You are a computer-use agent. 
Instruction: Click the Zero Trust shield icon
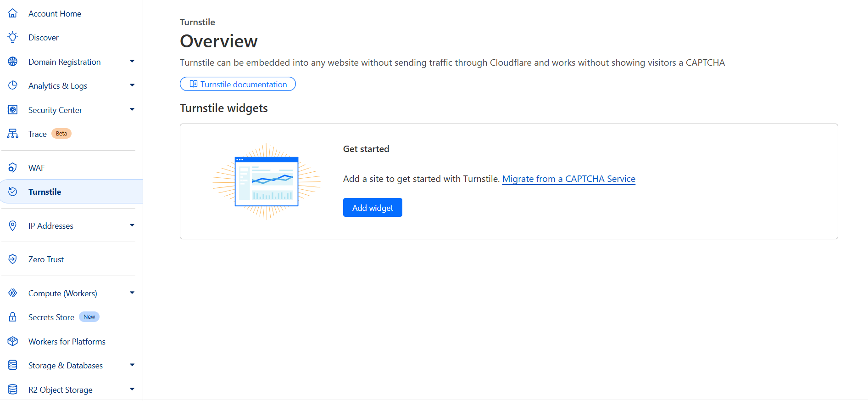point(13,259)
